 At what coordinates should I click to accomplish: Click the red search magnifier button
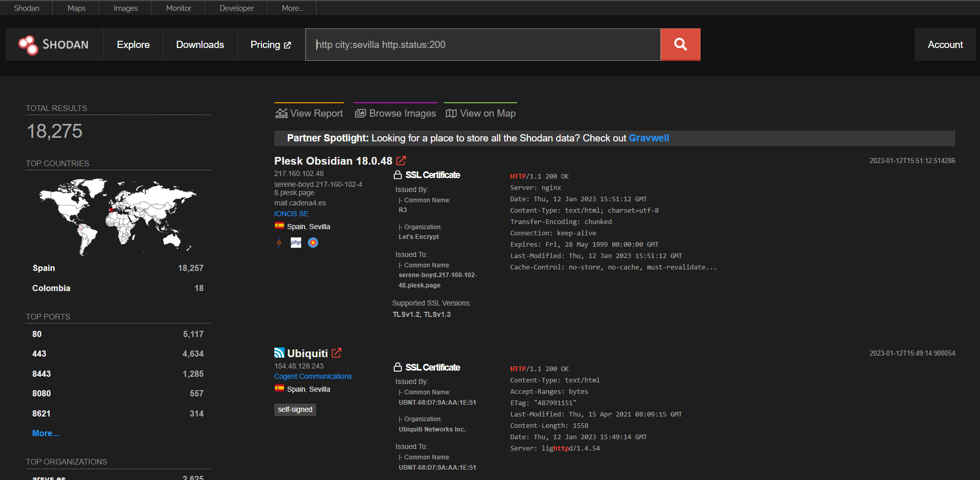680,44
